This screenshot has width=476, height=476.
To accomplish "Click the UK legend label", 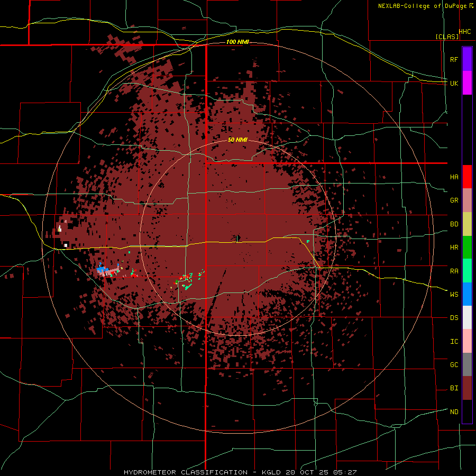I will 454,83.
